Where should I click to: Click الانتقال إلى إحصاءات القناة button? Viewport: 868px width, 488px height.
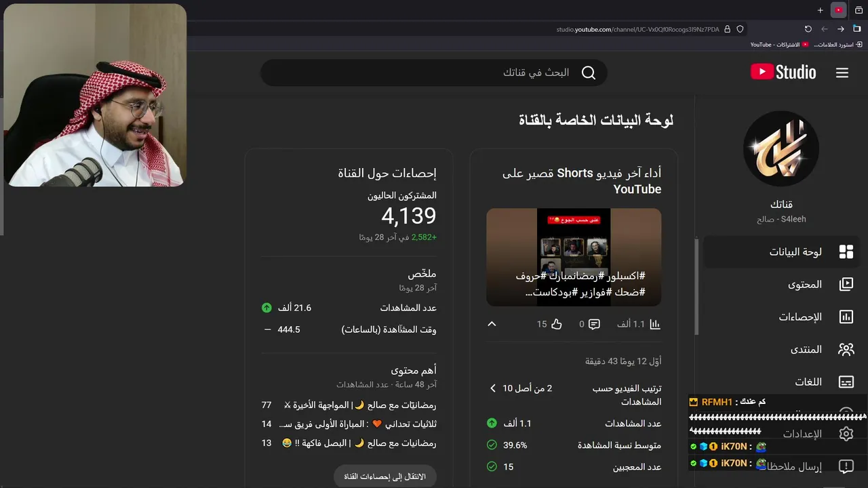[x=385, y=476]
